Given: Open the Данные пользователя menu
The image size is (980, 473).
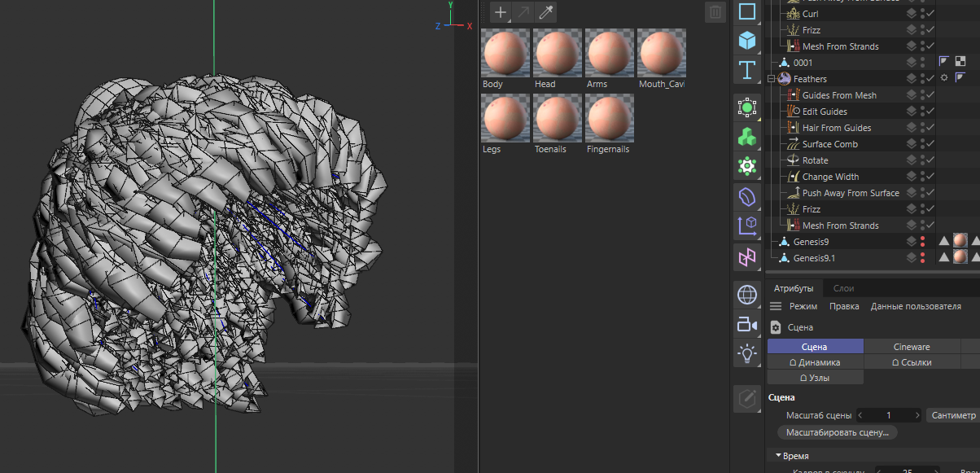Looking at the screenshot, I should (916, 306).
